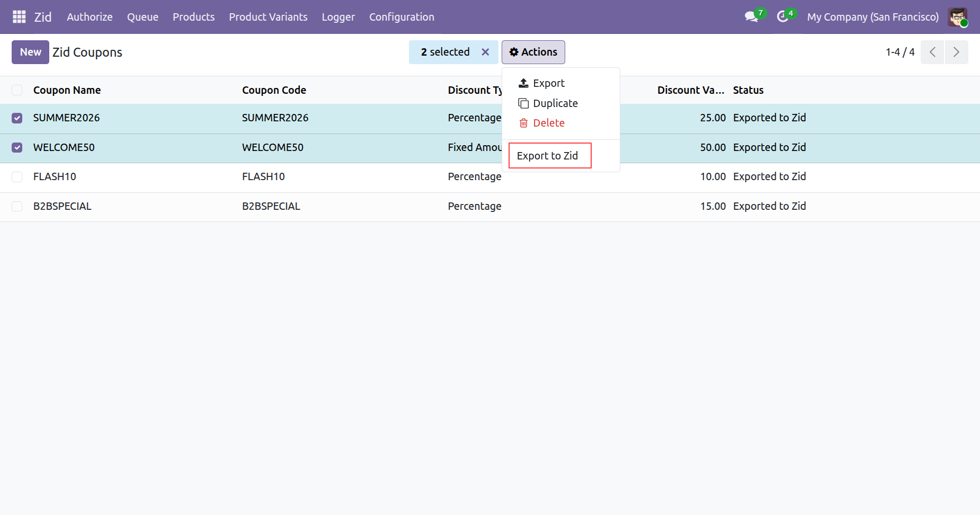Uncheck the SUMMER2026 row checkbox

(17, 118)
